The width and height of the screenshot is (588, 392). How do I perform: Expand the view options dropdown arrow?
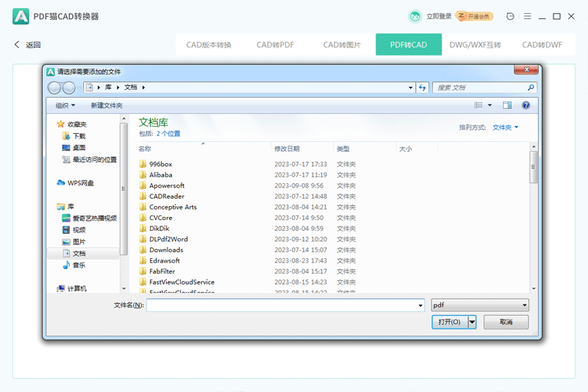tap(490, 106)
